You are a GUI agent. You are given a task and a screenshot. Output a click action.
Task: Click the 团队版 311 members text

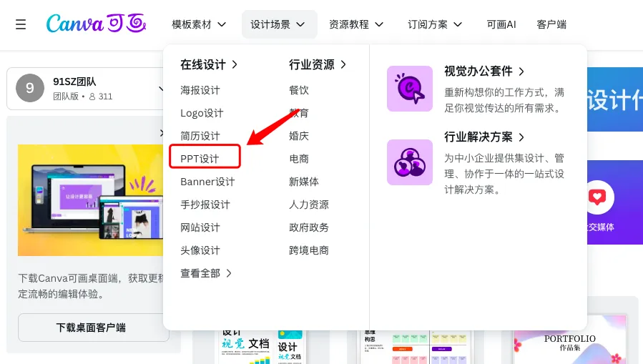point(82,97)
